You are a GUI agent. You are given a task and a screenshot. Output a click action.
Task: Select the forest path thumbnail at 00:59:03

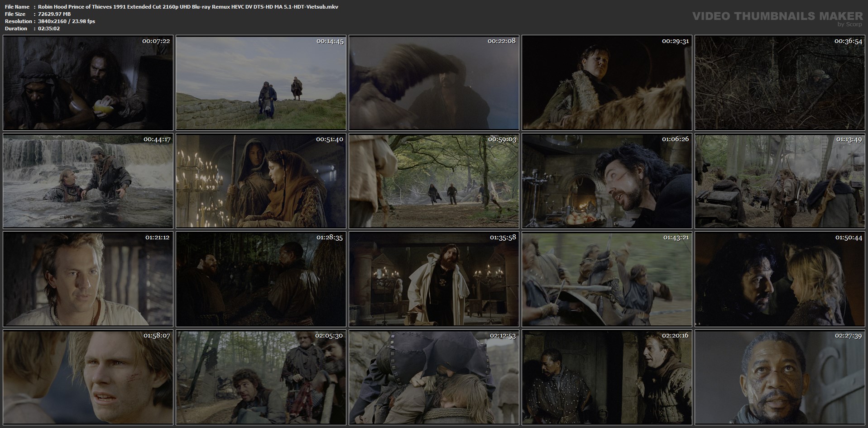tap(434, 181)
